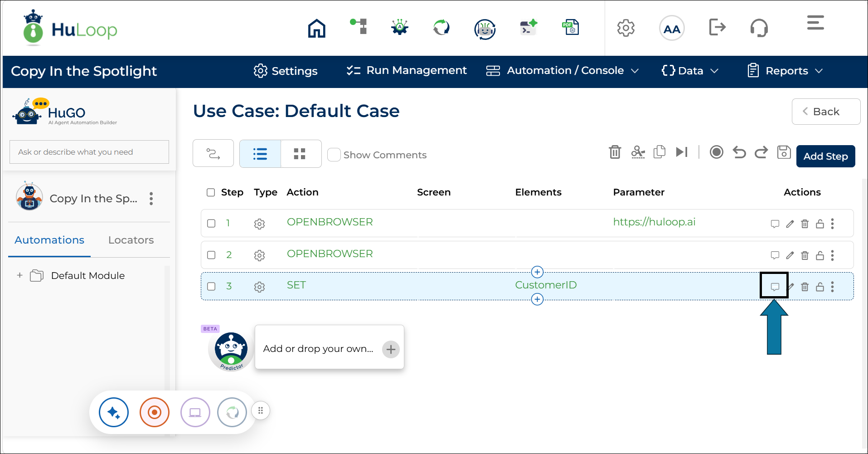Go back using the Back button

826,112
